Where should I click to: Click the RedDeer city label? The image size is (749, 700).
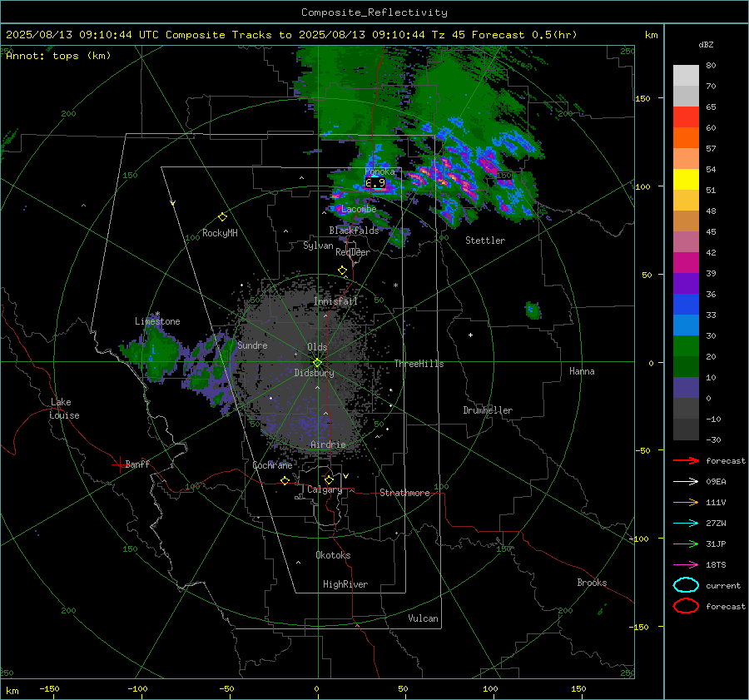[353, 252]
